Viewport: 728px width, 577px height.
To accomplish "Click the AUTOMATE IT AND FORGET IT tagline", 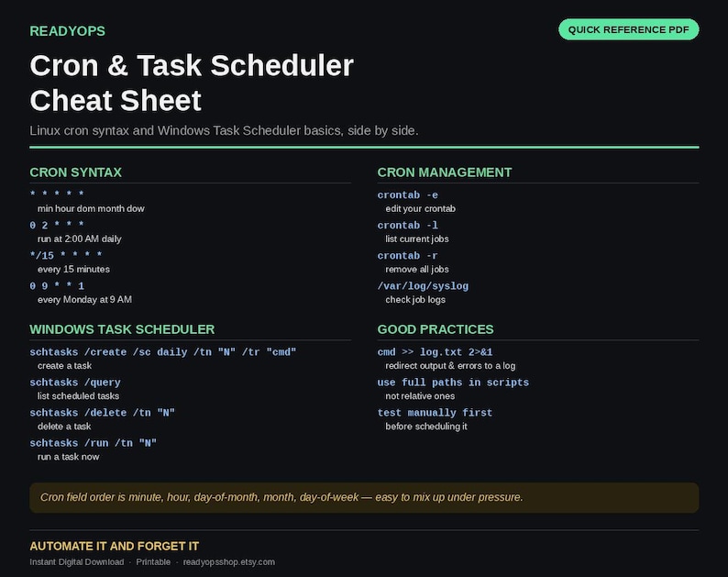I will (115, 546).
